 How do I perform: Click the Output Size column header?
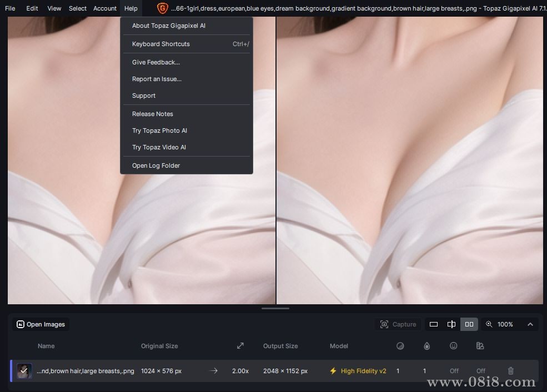point(280,346)
